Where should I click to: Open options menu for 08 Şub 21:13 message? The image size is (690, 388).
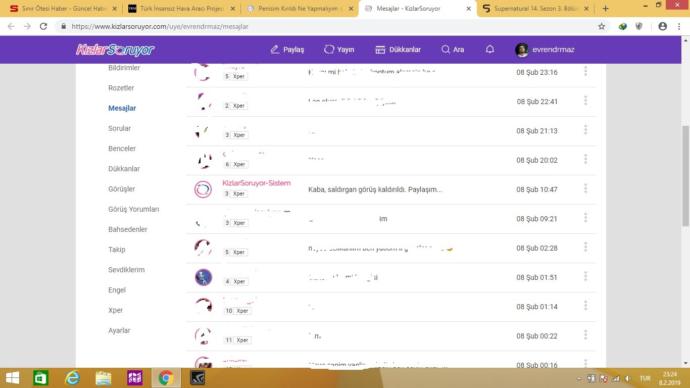pyautogui.click(x=585, y=130)
